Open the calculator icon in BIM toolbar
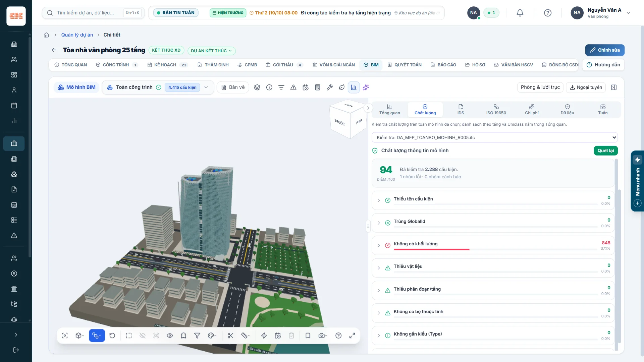 [318, 87]
